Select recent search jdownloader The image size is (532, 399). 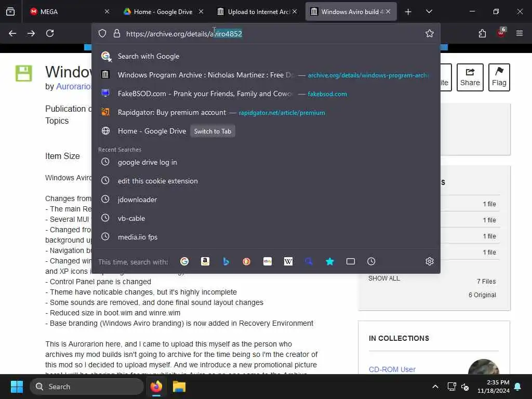[266, 199]
